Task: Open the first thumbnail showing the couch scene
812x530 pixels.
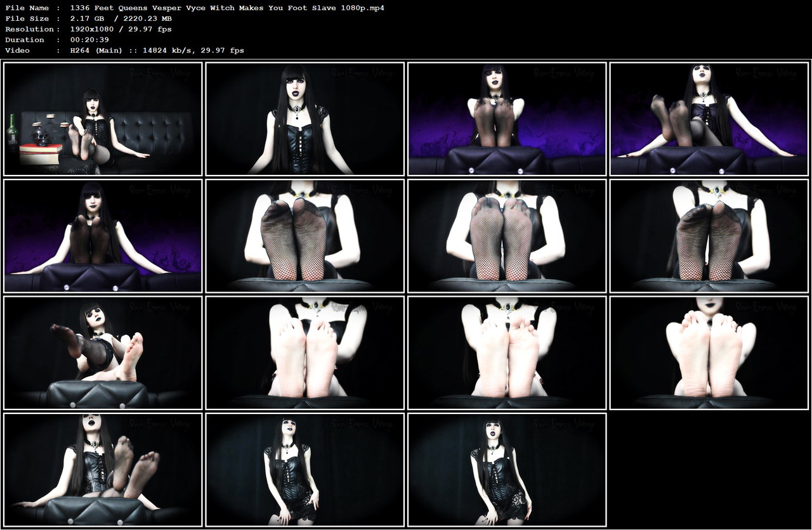Action: (103, 118)
